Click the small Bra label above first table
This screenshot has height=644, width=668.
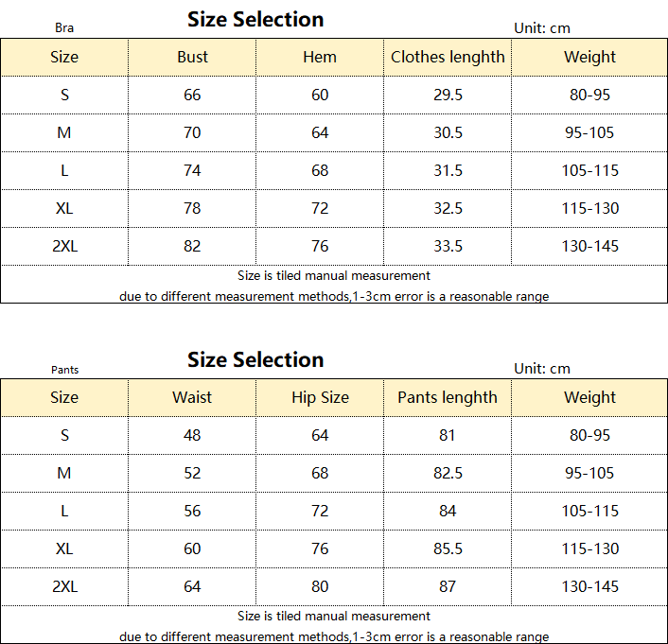pyautogui.click(x=64, y=28)
